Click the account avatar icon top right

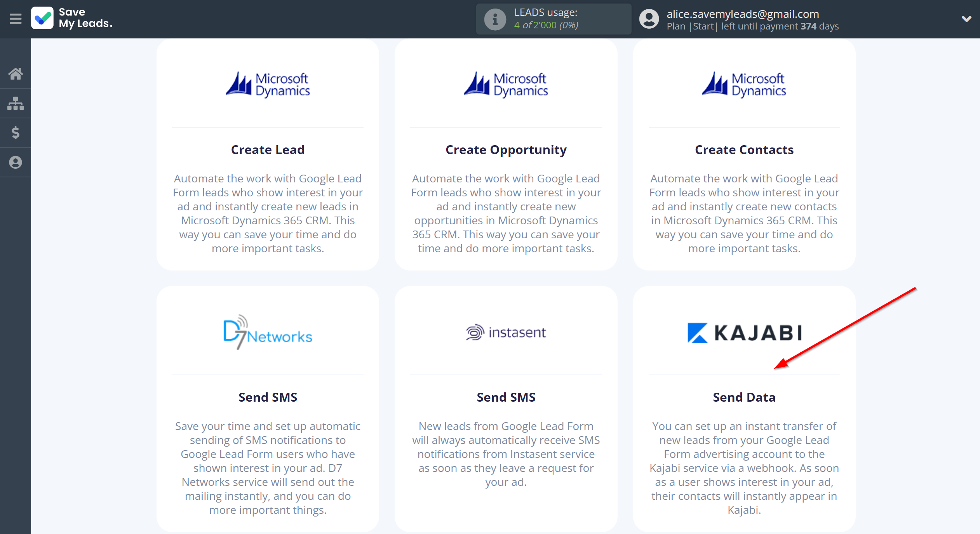click(646, 18)
